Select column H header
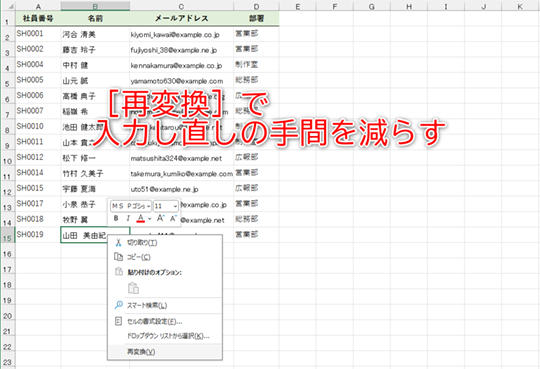 point(409,6)
